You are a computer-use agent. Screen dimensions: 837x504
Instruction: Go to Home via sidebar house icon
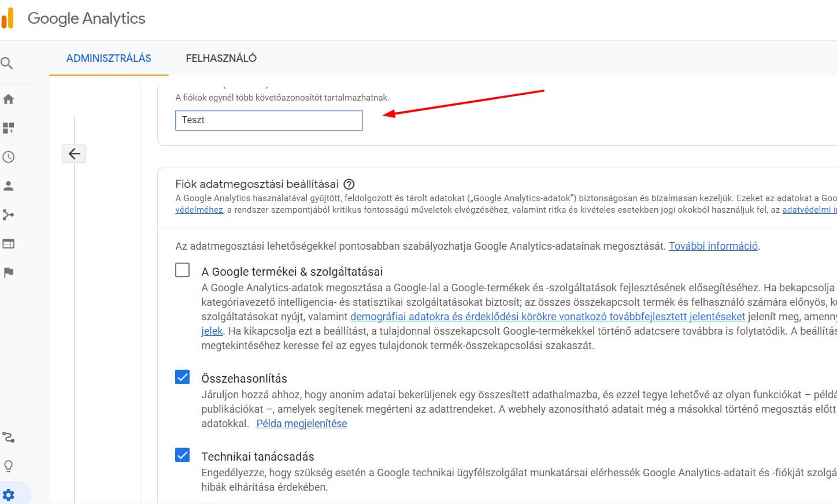8,99
